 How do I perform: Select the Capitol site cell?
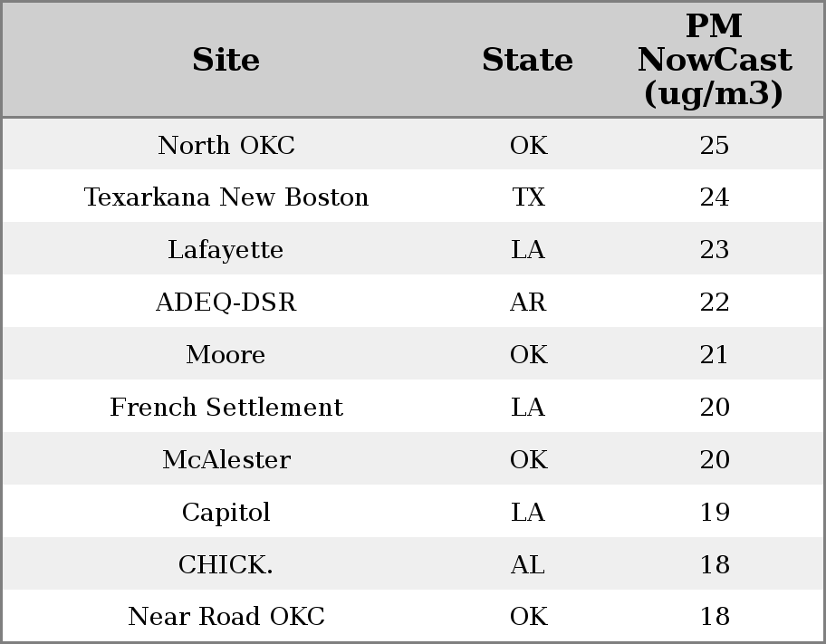226,513
